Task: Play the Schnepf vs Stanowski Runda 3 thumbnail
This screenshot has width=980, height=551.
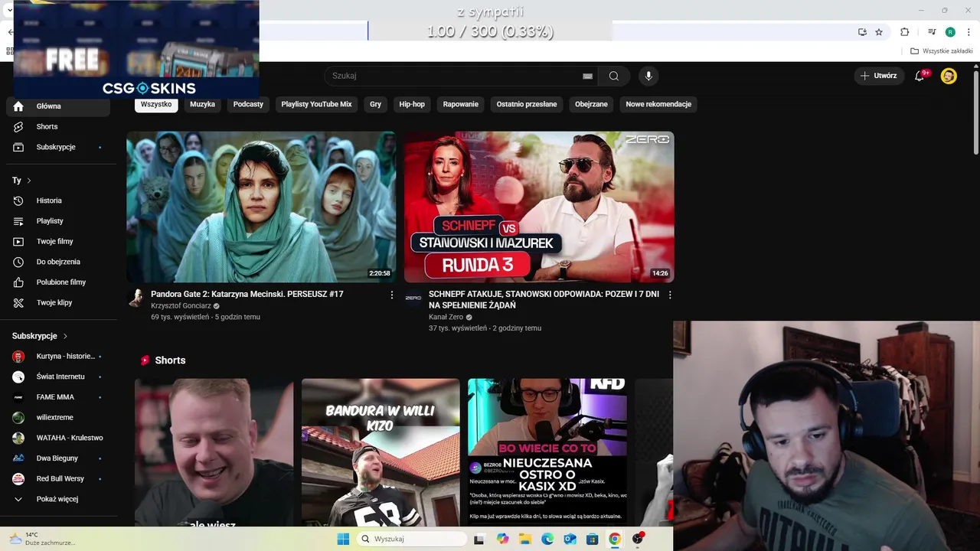Action: 539,207
